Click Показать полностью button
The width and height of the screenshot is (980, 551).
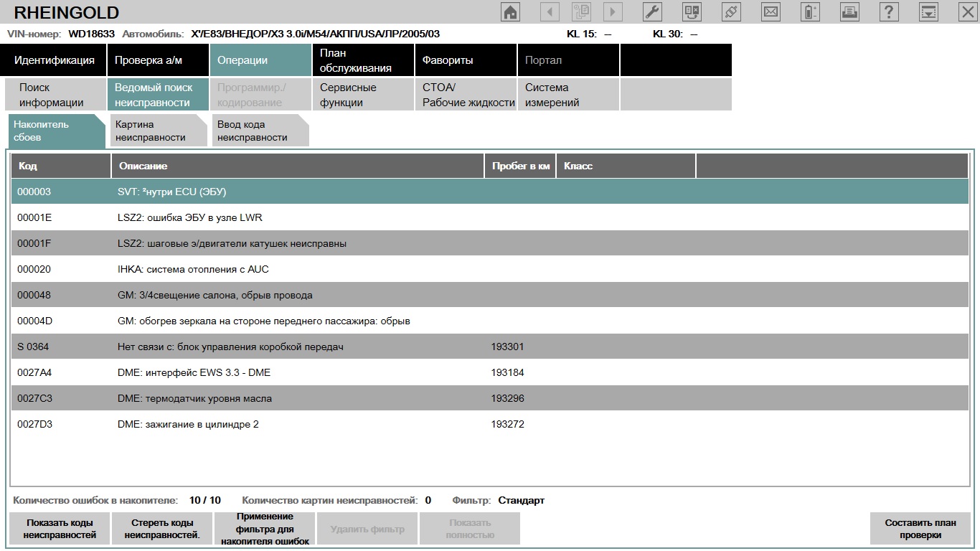pos(470,529)
